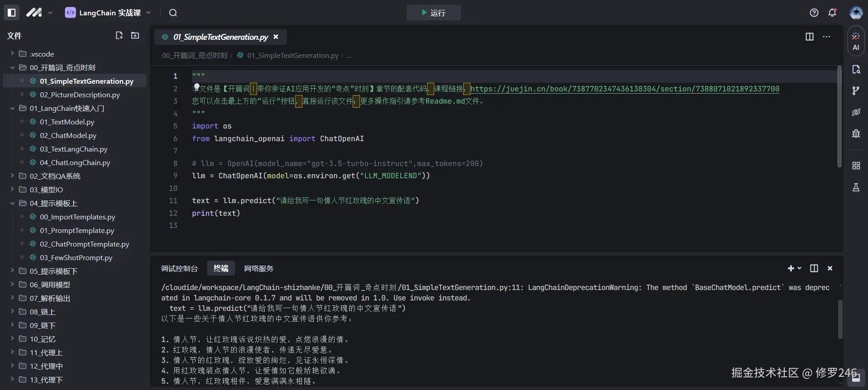Switch to the 网络服务 tab
Viewport: 868px width, 390px height.
pyautogui.click(x=259, y=268)
